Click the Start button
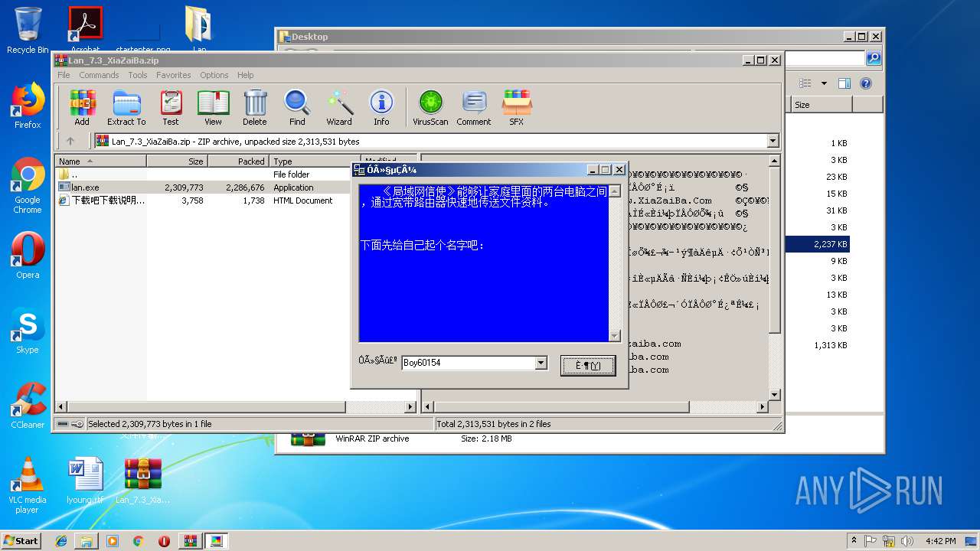 point(21,541)
